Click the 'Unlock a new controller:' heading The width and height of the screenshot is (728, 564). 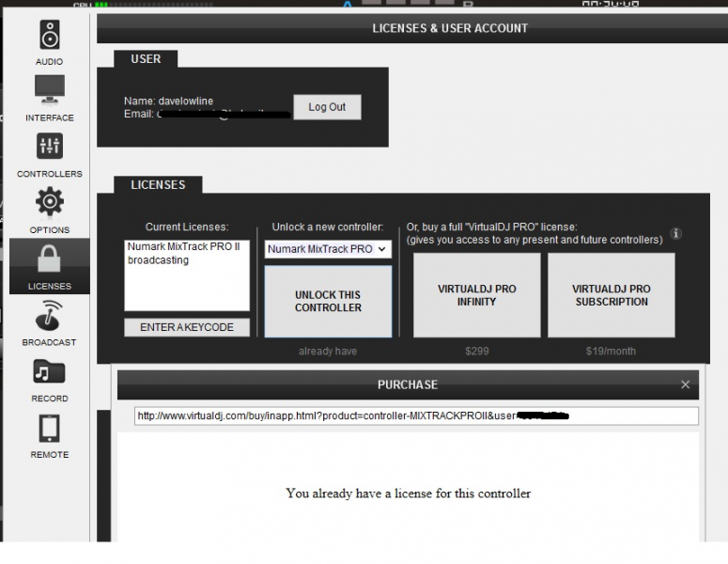point(328,227)
